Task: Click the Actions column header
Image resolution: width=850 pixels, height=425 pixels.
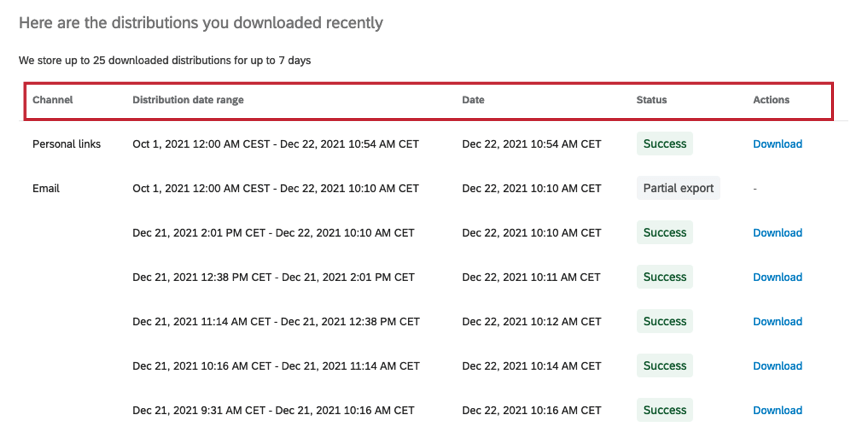Action: [x=771, y=100]
